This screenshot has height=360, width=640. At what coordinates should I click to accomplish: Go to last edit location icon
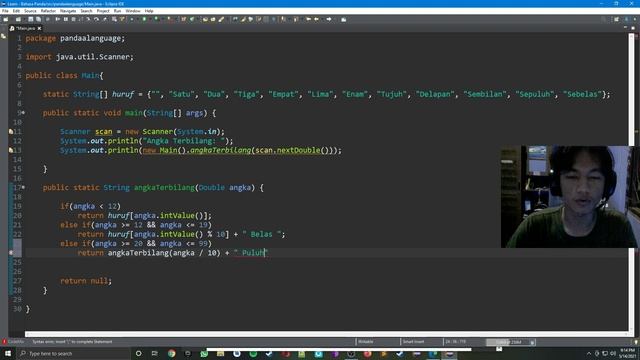pyautogui.click(x=308, y=19)
